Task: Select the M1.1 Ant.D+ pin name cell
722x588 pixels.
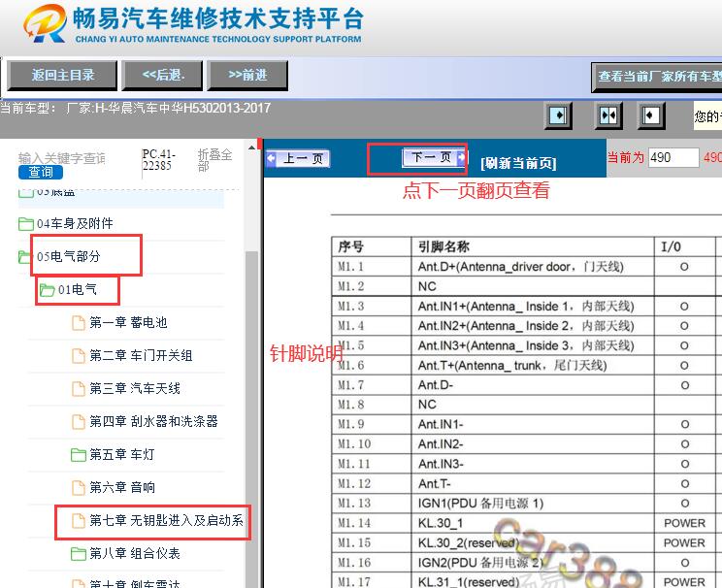Action: [533, 267]
